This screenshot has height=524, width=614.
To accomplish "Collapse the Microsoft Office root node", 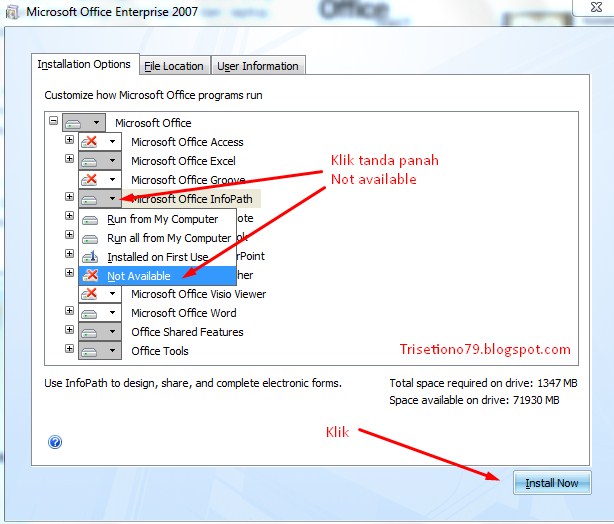I will [54, 120].
